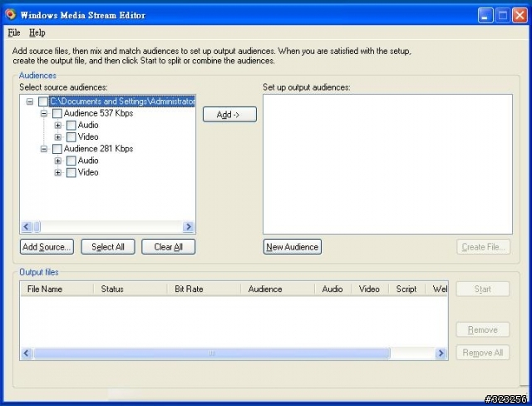Viewport: 532px width, 406px height.
Task: Collapse the Audience 281 Kbps node
Action: click(x=44, y=149)
